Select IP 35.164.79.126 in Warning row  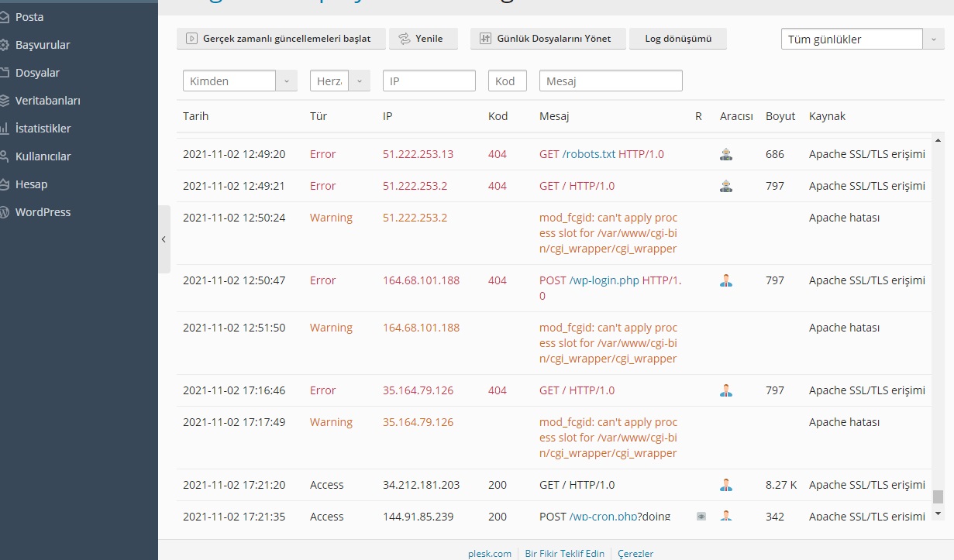(418, 422)
